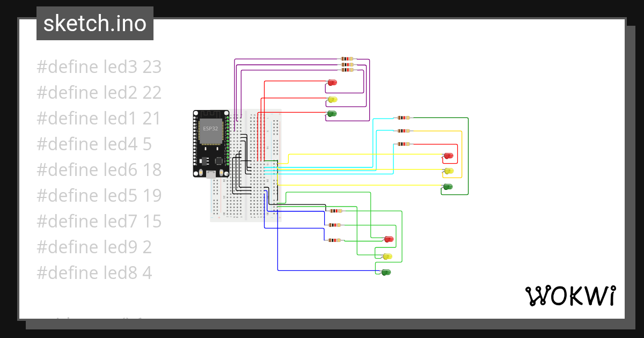Select the green LED wired below the yellow one

pos(332,113)
